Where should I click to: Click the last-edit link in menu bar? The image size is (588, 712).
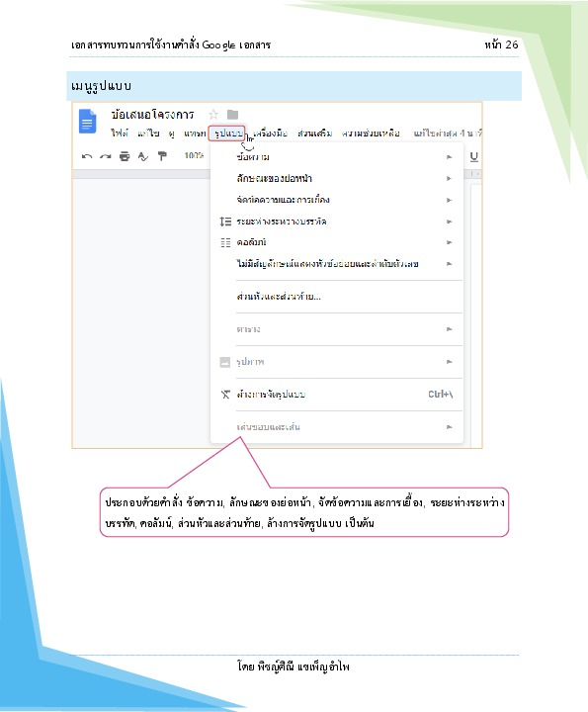coord(448,133)
